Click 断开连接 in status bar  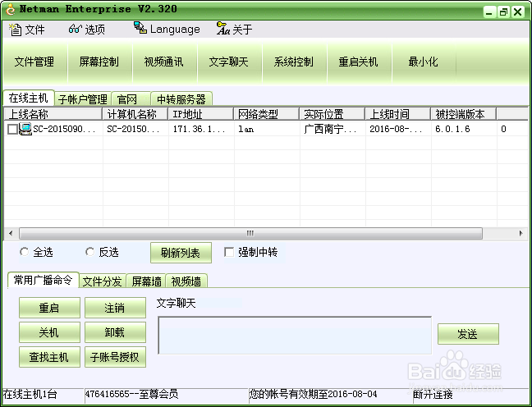433,394
